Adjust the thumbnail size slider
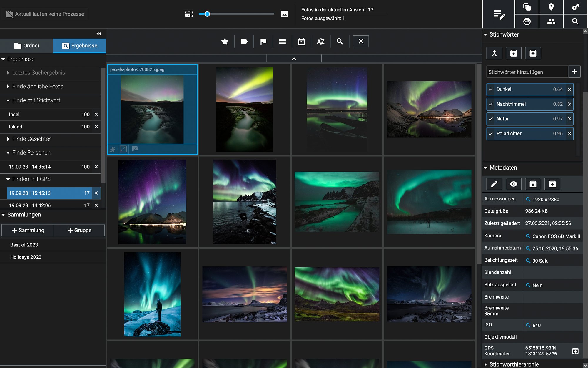This screenshot has height=368, width=588. 207,14
